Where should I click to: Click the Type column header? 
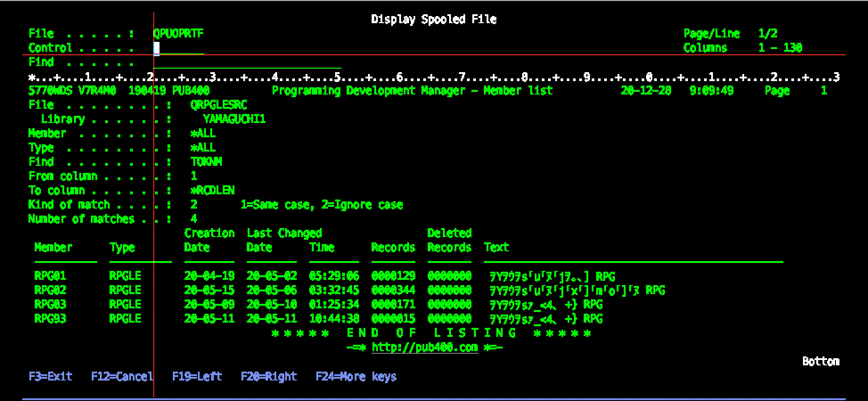[x=122, y=247]
